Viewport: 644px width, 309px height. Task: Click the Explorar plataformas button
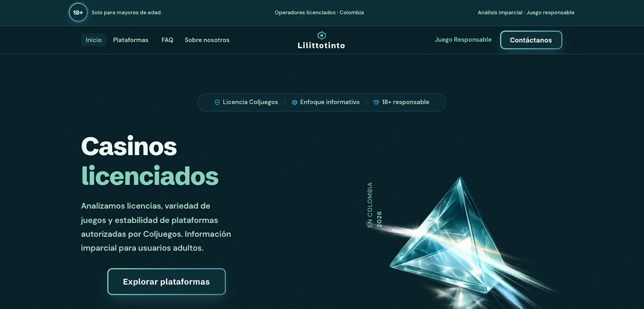pos(166,282)
